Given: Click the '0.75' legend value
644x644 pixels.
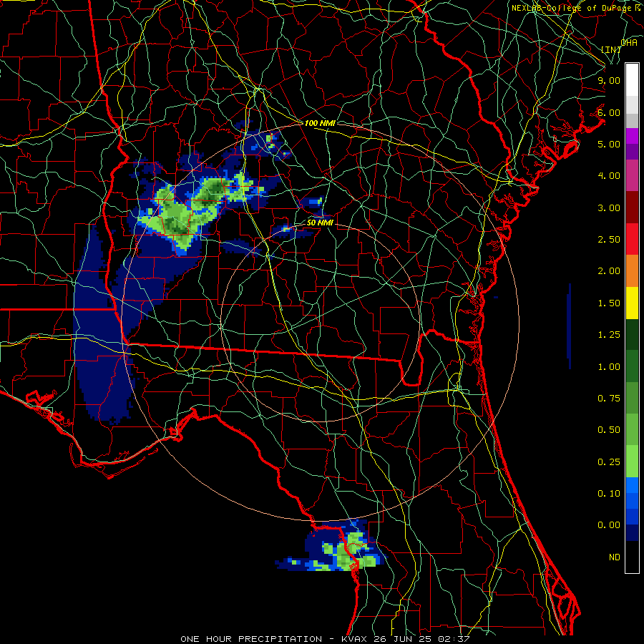Looking at the screenshot, I should [609, 399].
